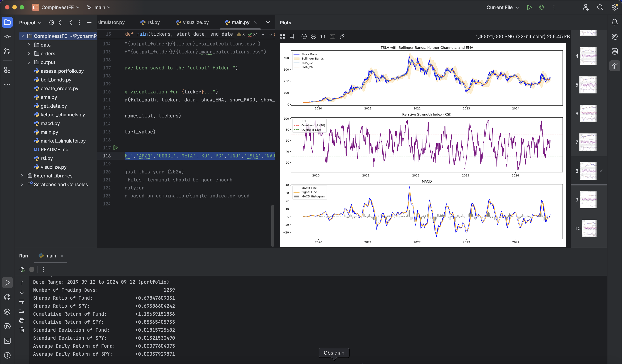
Task: Close the main.py editor tab
Action: point(256,22)
